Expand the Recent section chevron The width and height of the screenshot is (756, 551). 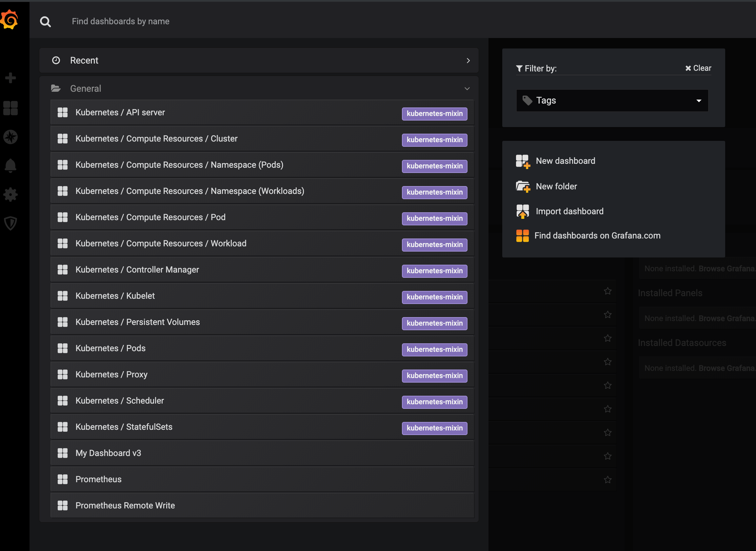(x=468, y=60)
